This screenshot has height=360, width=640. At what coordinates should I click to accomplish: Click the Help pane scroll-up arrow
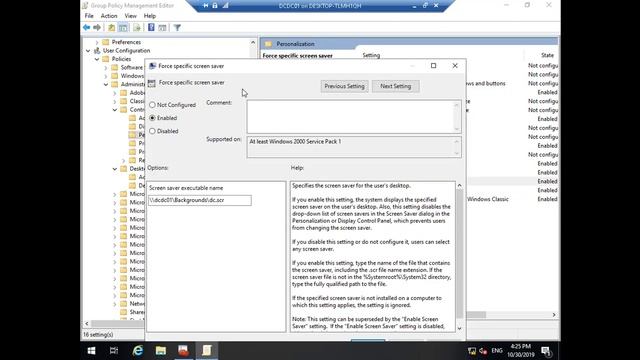point(460,186)
